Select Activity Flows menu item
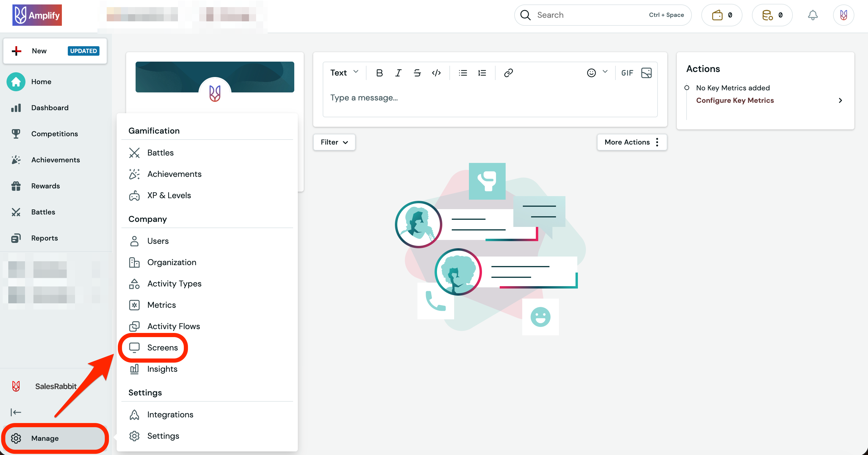This screenshot has width=868, height=455. pyautogui.click(x=173, y=326)
